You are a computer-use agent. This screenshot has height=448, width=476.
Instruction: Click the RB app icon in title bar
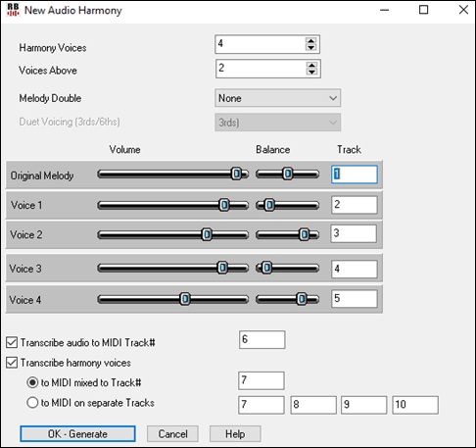13,10
